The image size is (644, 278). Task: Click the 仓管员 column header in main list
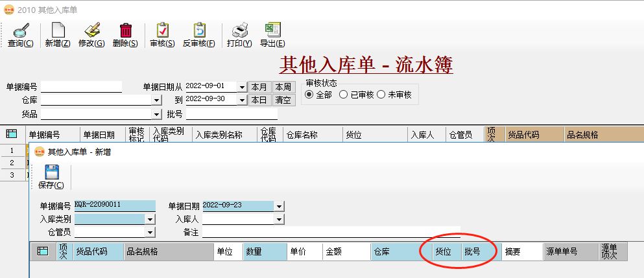click(x=465, y=135)
